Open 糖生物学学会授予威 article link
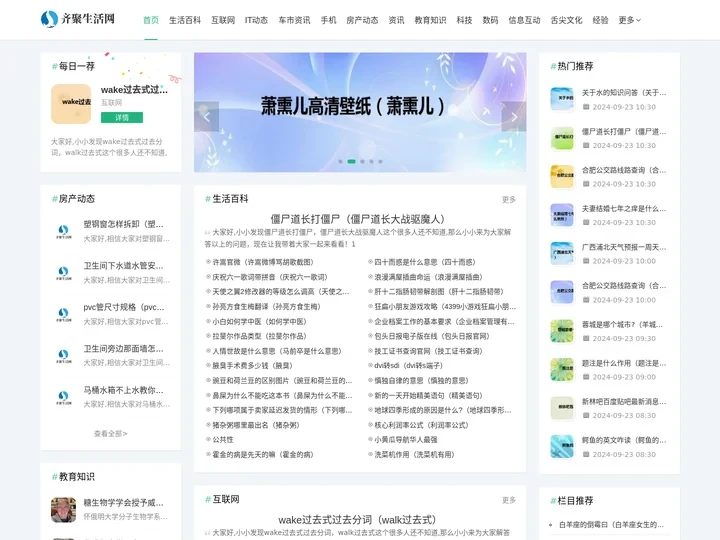The width and height of the screenshot is (720, 540). point(123,503)
